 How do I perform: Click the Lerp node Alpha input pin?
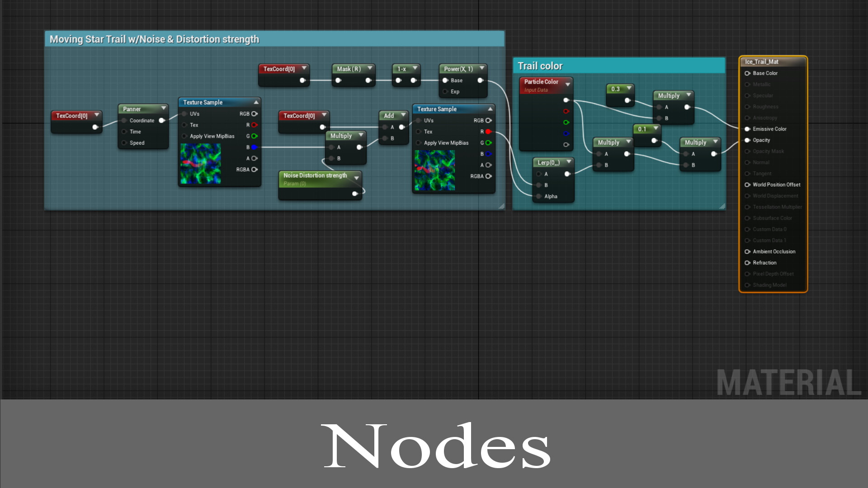[x=539, y=197]
